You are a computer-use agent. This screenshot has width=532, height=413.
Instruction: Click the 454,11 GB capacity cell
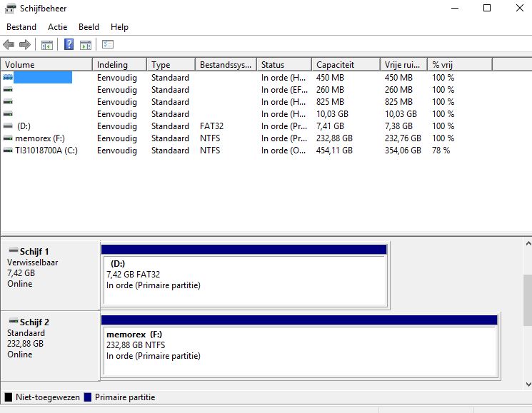point(334,151)
